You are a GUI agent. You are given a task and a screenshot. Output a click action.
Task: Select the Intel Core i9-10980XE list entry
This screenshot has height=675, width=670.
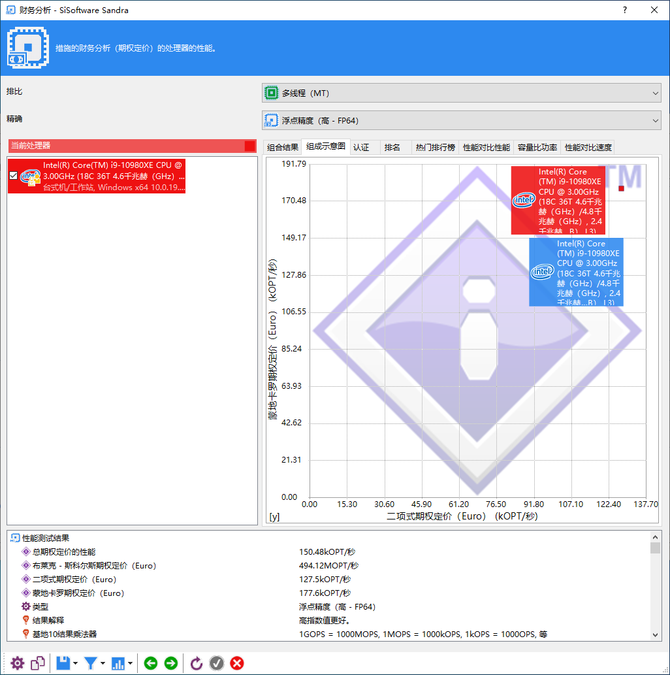coord(97,176)
